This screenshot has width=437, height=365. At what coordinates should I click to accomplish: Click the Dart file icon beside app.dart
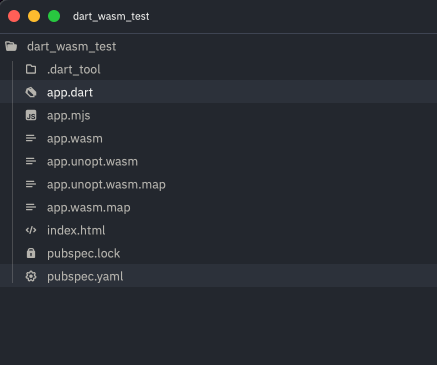click(31, 92)
